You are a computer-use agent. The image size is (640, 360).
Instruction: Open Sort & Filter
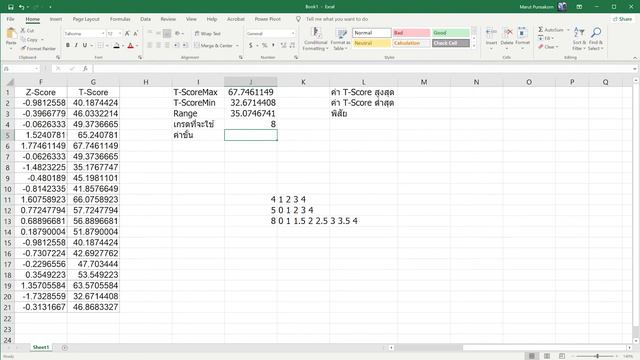click(x=579, y=38)
